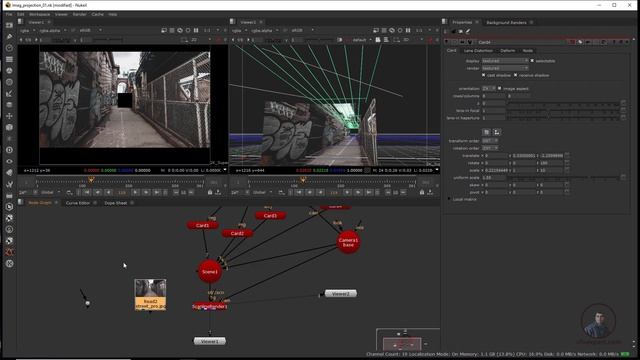
Task: Open the rotation order dropdown
Action: 490,148
